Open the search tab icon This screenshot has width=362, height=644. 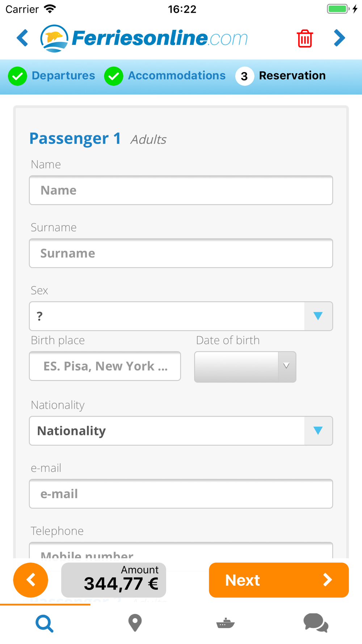click(x=45, y=623)
